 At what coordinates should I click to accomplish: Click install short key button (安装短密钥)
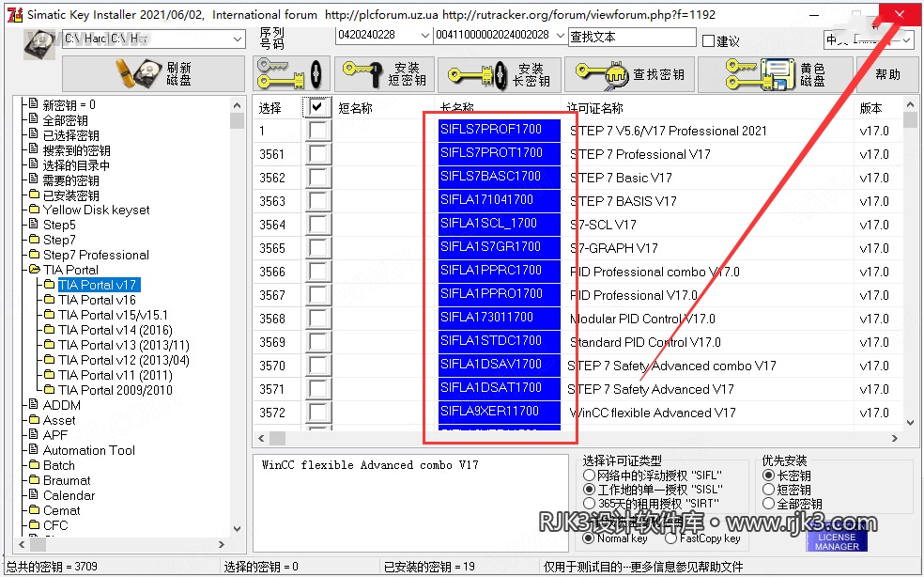pyautogui.click(x=384, y=74)
